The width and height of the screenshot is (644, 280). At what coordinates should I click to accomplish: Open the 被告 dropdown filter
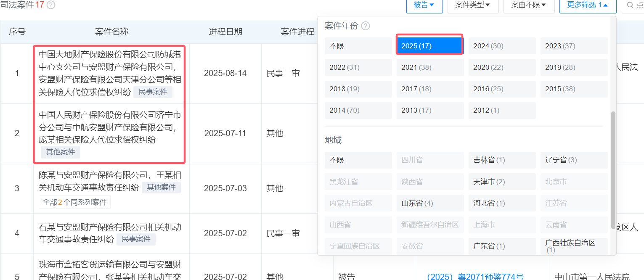(424, 5)
